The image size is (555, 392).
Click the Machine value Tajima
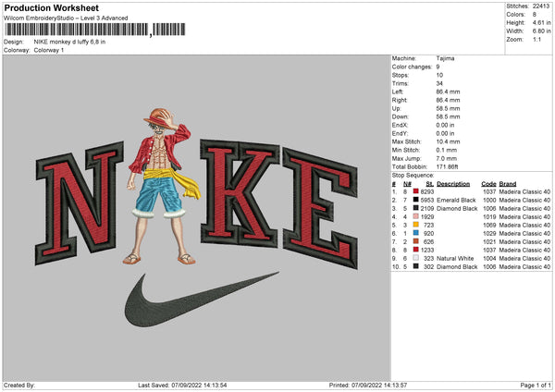pyautogui.click(x=445, y=58)
